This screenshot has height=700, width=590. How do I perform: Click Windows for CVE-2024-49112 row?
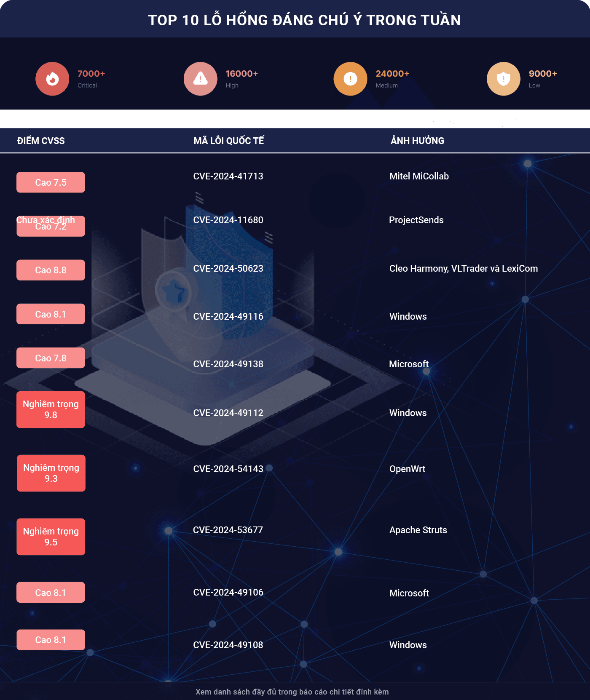click(x=408, y=413)
